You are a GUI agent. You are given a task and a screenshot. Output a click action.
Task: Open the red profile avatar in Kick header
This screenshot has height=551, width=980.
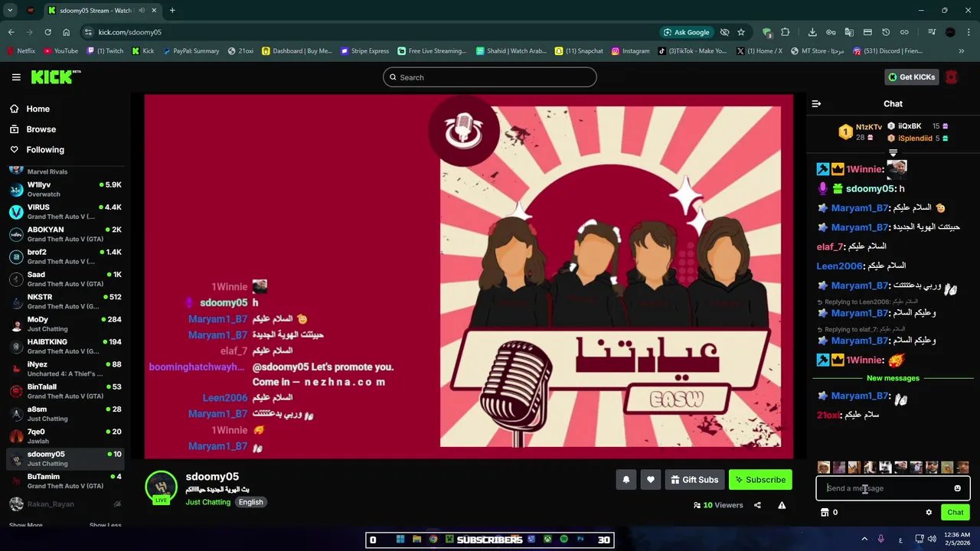[952, 77]
